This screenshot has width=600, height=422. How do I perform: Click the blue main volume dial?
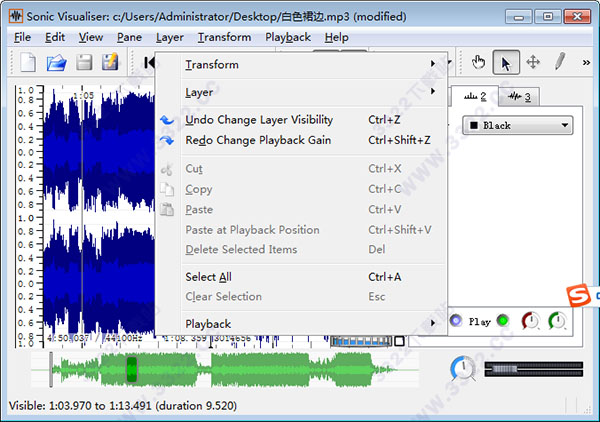[x=463, y=368]
